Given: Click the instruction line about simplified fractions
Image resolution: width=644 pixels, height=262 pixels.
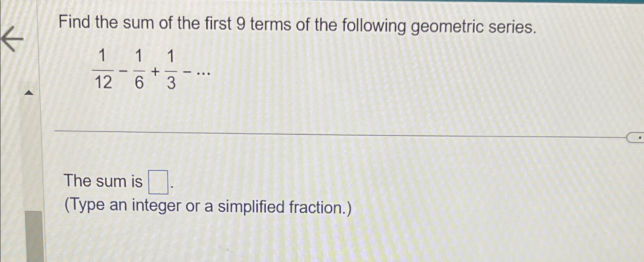Looking at the screenshot, I should pos(208,207).
